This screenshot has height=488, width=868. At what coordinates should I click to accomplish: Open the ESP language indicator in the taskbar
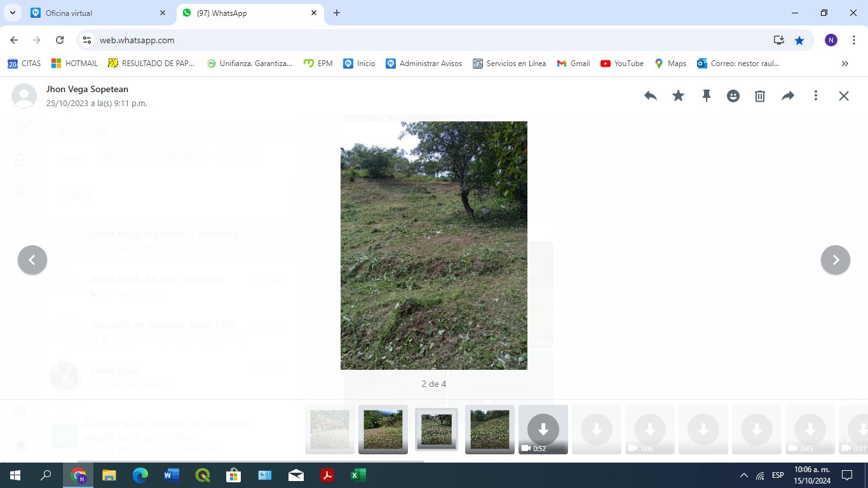tap(776, 475)
